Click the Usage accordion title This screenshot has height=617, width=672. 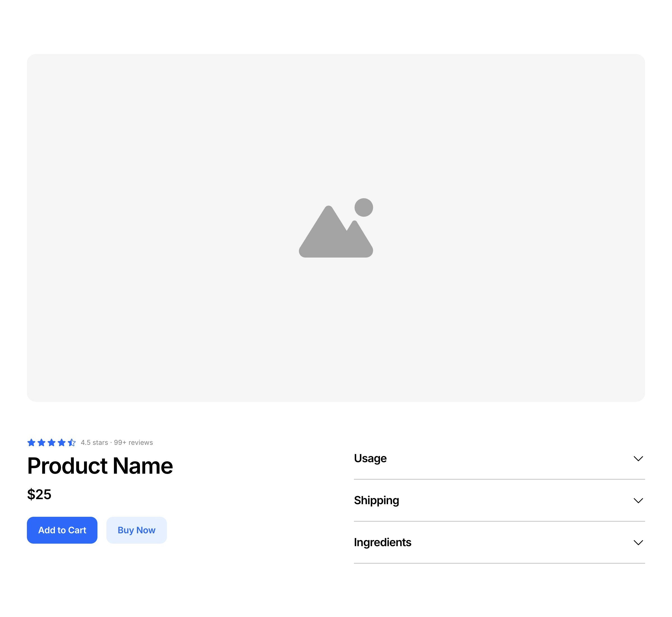[x=370, y=458]
